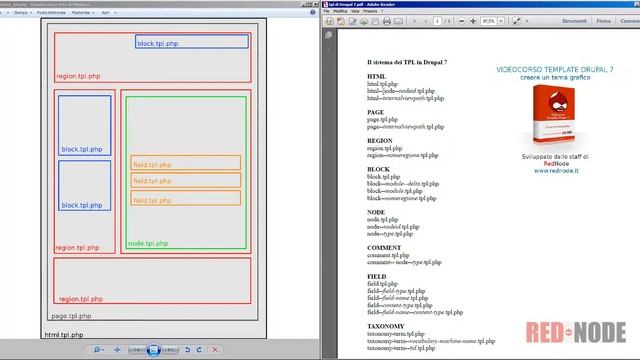This screenshot has height=360, width=640.
Task: Click the email envelope icon in Adobe Reader
Action: (398, 21)
